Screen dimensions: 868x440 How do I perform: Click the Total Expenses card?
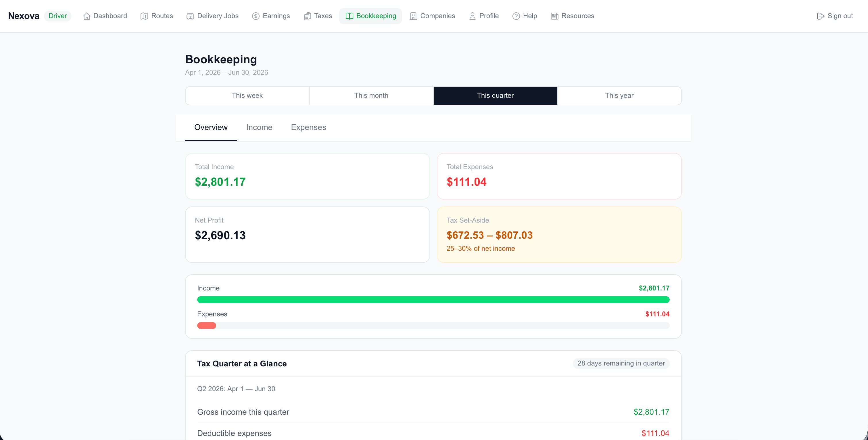559,176
